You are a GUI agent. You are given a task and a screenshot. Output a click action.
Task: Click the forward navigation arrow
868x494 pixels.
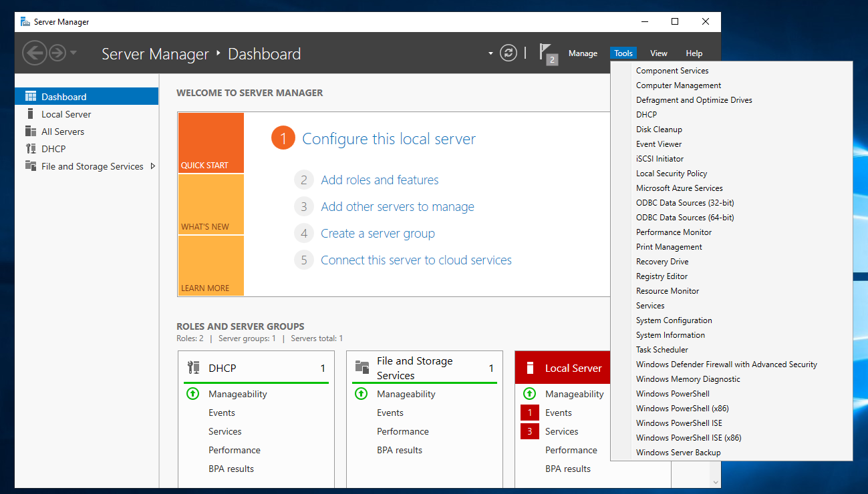pos(57,53)
